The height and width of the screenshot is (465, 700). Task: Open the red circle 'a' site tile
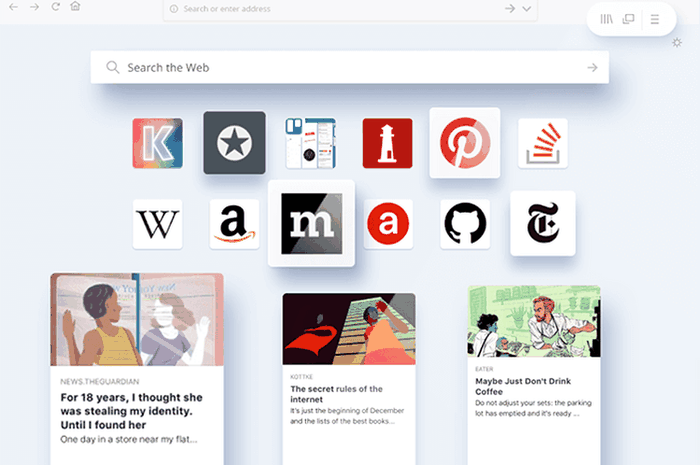[388, 224]
